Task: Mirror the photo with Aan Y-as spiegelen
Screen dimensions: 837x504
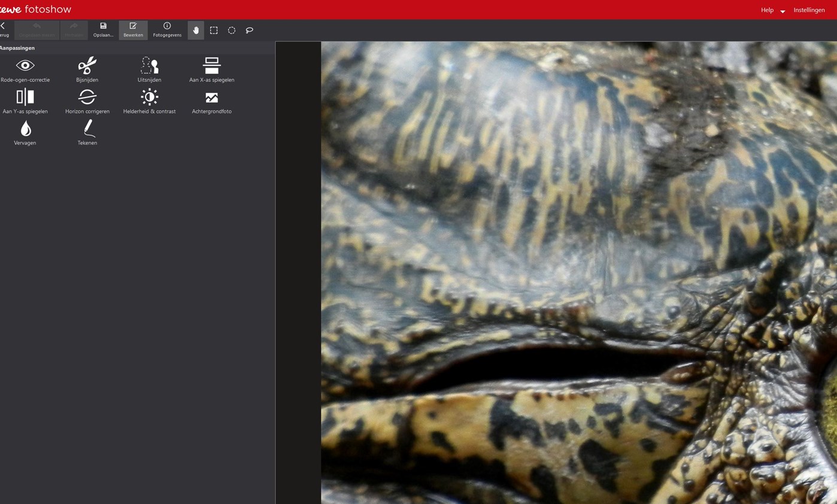Action: point(25,101)
